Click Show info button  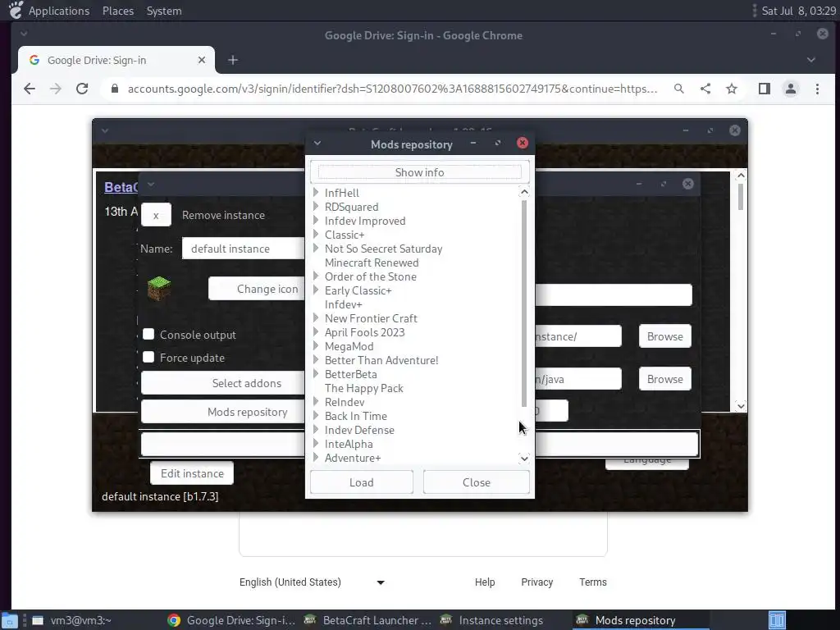point(419,172)
